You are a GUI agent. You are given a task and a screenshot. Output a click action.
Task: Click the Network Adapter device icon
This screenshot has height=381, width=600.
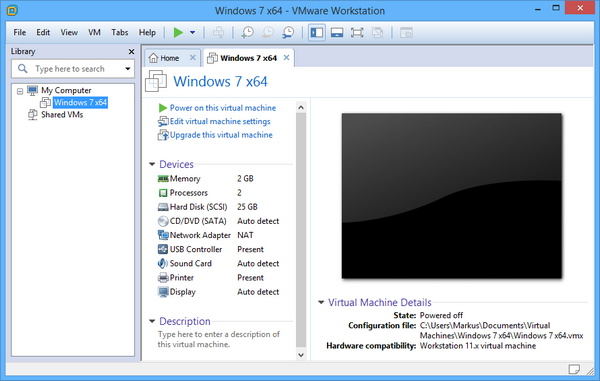pos(163,235)
